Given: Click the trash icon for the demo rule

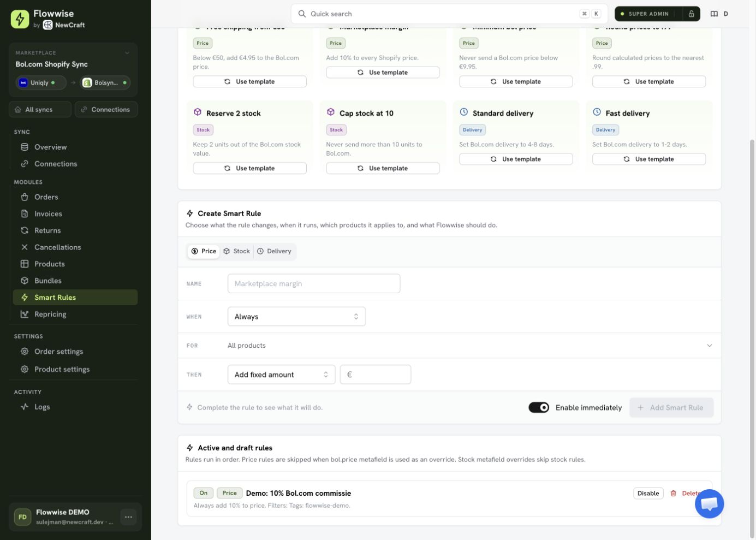Looking at the screenshot, I should tap(673, 493).
